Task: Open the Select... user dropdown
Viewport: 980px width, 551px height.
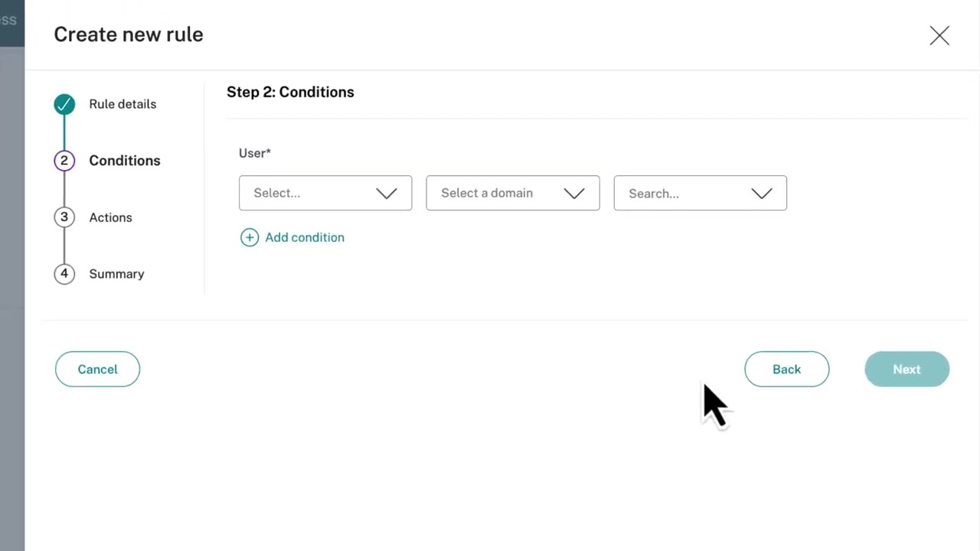Action: (325, 193)
